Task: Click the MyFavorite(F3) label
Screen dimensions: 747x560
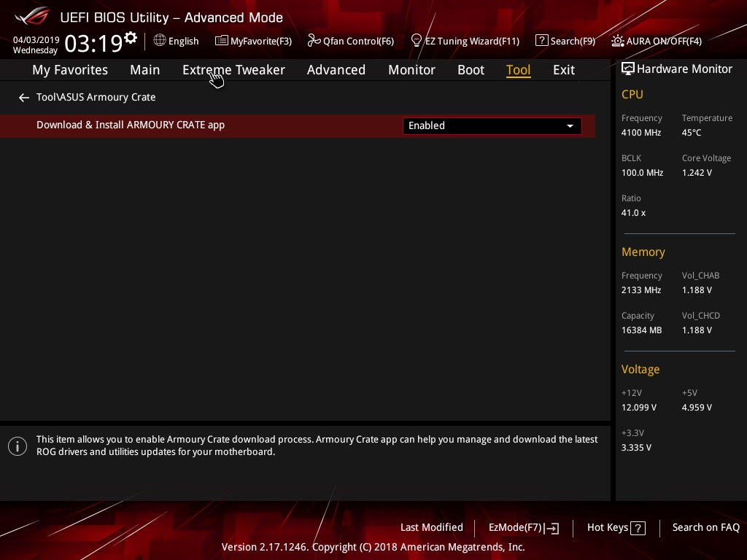Action: 261,42
